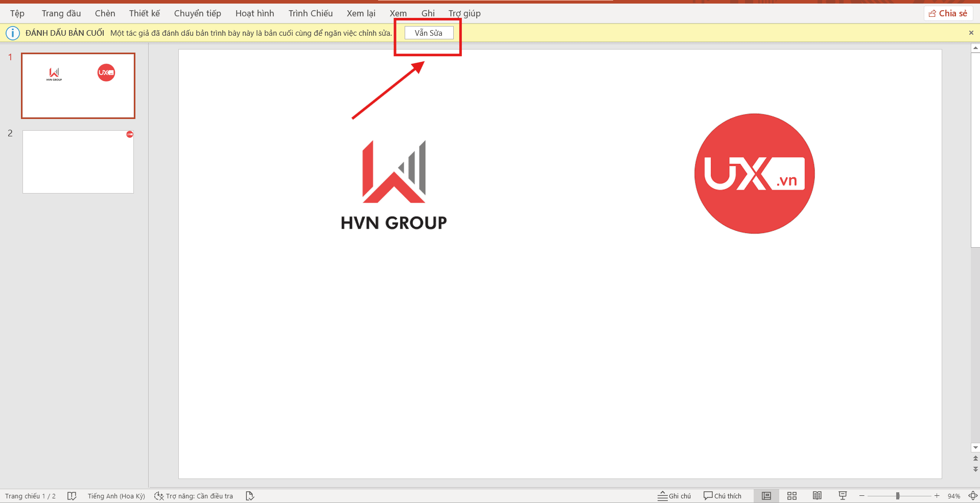The image size is (980, 503).
Task: Go to the Chuyển tiếp tab
Action: [197, 13]
